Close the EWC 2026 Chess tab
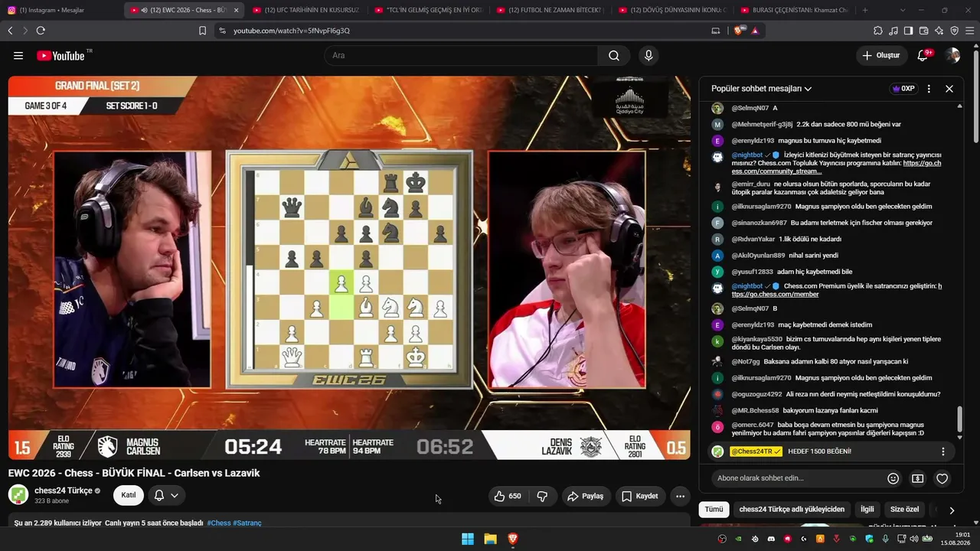 tap(236, 10)
